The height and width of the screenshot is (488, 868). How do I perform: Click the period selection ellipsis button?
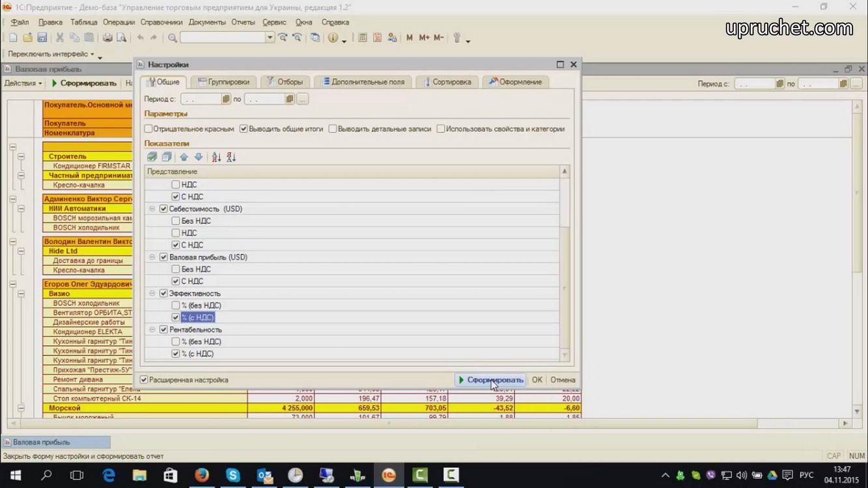pos(302,99)
